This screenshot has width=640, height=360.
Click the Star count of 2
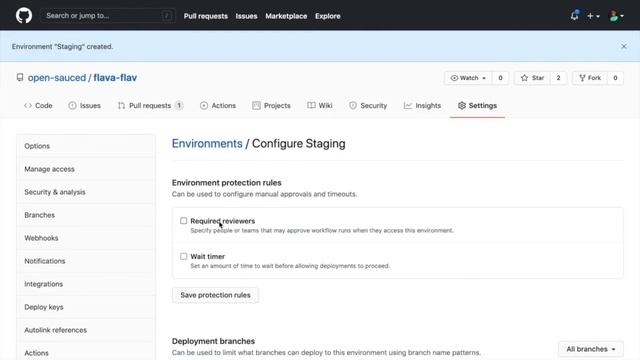(558, 78)
